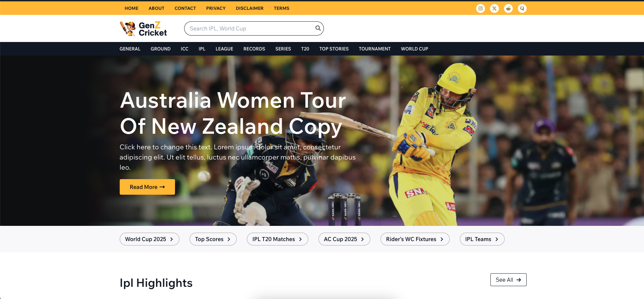Open the IPL Teams quick link
This screenshot has height=299, width=644.
(482, 239)
